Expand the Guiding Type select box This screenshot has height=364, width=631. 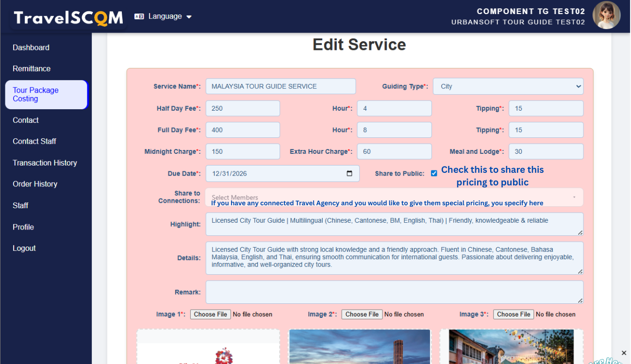[x=508, y=86]
